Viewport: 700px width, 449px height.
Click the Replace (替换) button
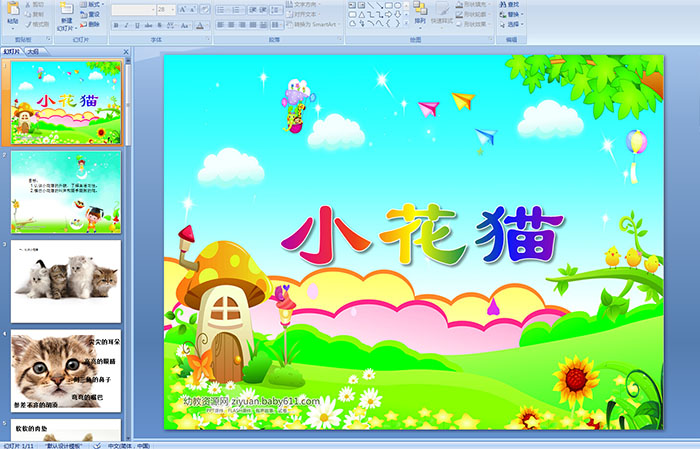click(511, 14)
